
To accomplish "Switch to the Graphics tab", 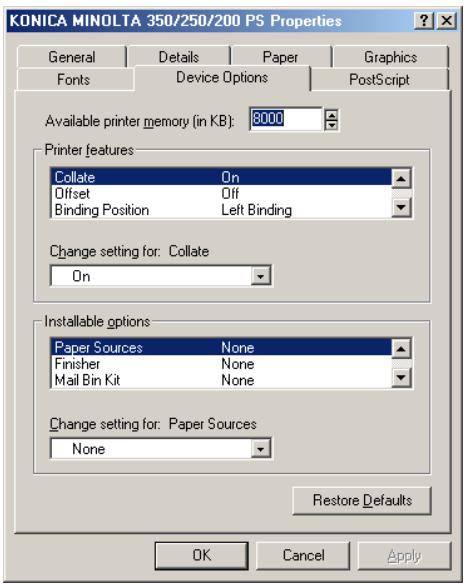I will pyautogui.click(x=390, y=57).
